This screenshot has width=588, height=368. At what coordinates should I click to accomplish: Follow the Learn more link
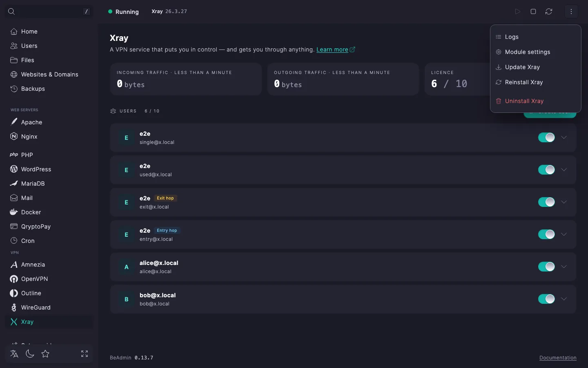click(336, 49)
